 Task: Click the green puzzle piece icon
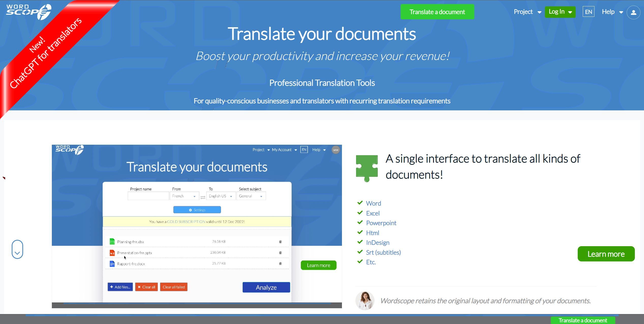(x=367, y=168)
